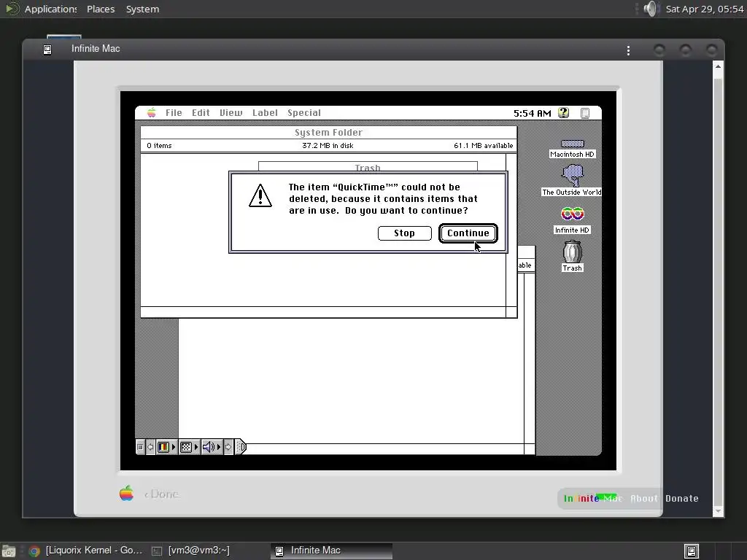The image size is (747, 560).
Task: Click the page scrollbar down arrow
Action: pyautogui.click(x=718, y=511)
